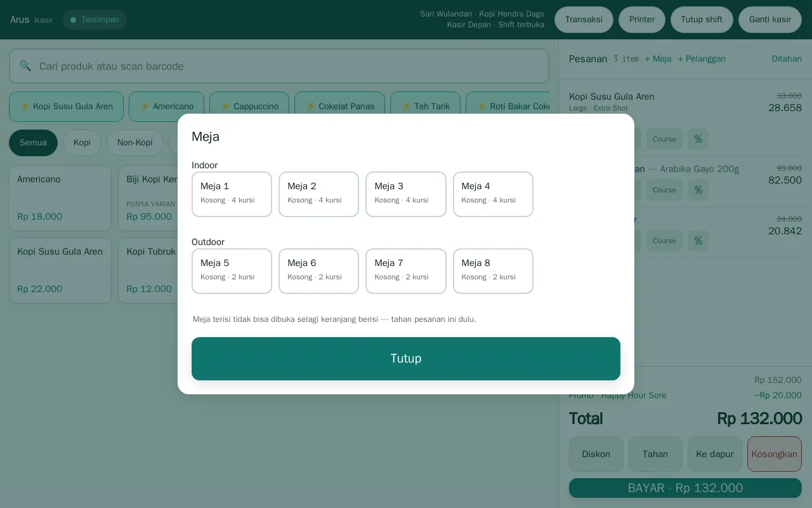Focus the product search field
Screen dimensions: 812x508
pyautogui.click(x=279, y=66)
